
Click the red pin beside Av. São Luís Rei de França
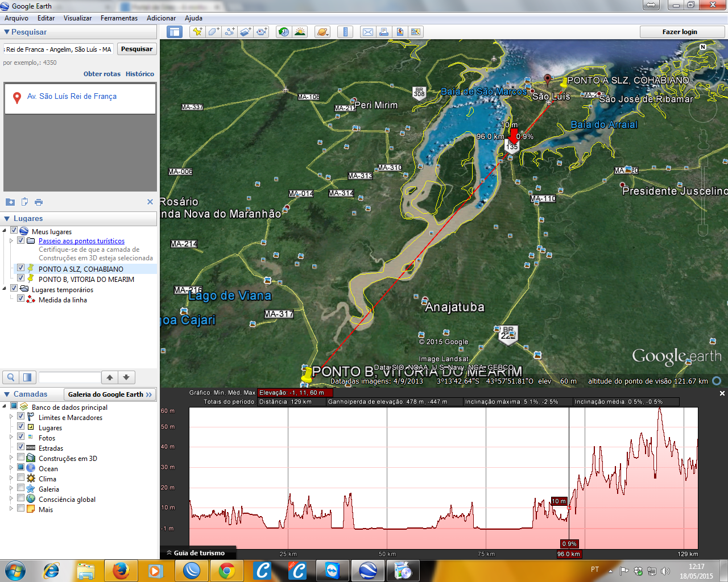[17, 98]
